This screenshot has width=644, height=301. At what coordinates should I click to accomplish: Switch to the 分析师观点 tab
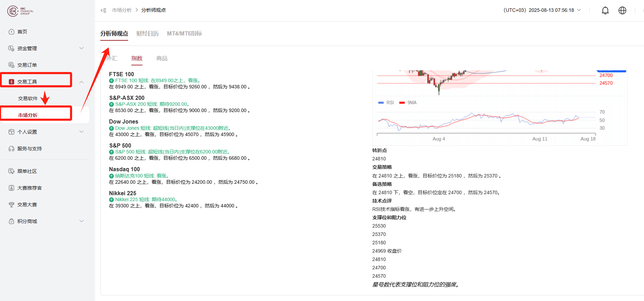(114, 33)
